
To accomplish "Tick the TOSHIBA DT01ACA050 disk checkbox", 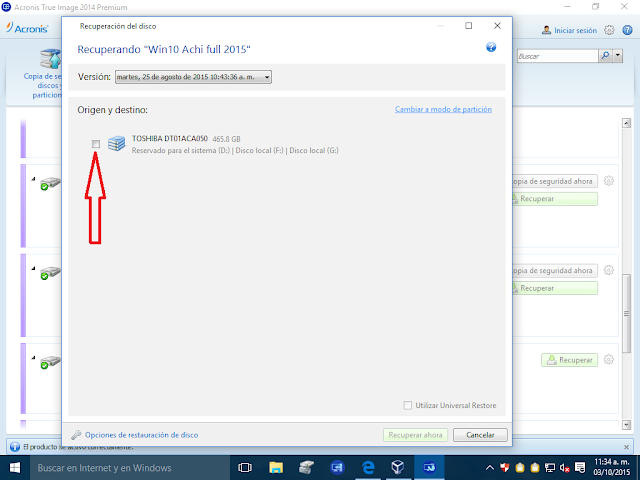I will pyautogui.click(x=96, y=144).
